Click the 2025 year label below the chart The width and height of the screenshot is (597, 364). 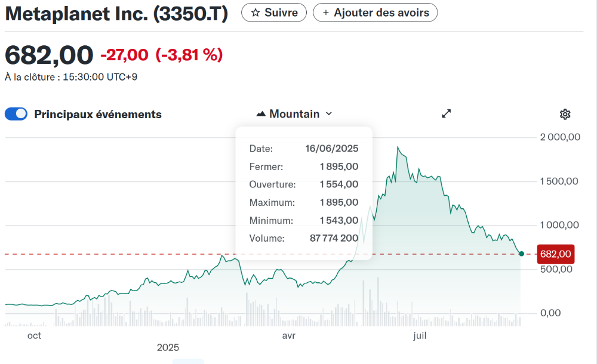(168, 347)
